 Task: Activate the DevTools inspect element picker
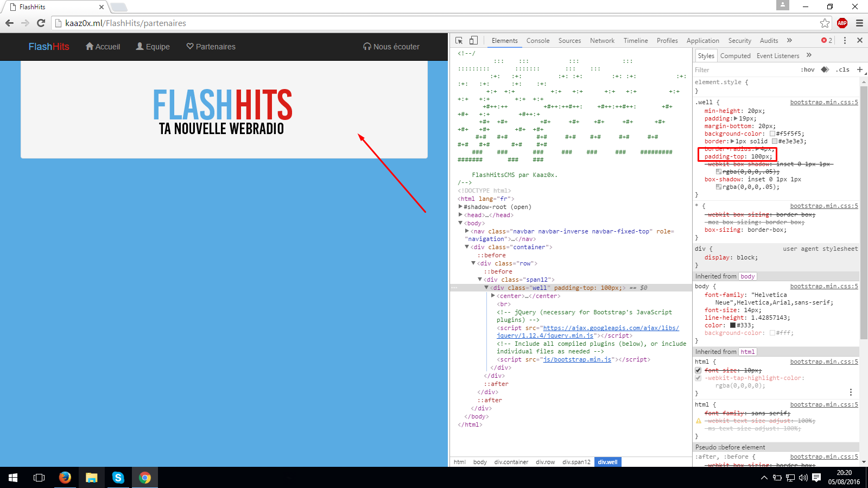(459, 41)
